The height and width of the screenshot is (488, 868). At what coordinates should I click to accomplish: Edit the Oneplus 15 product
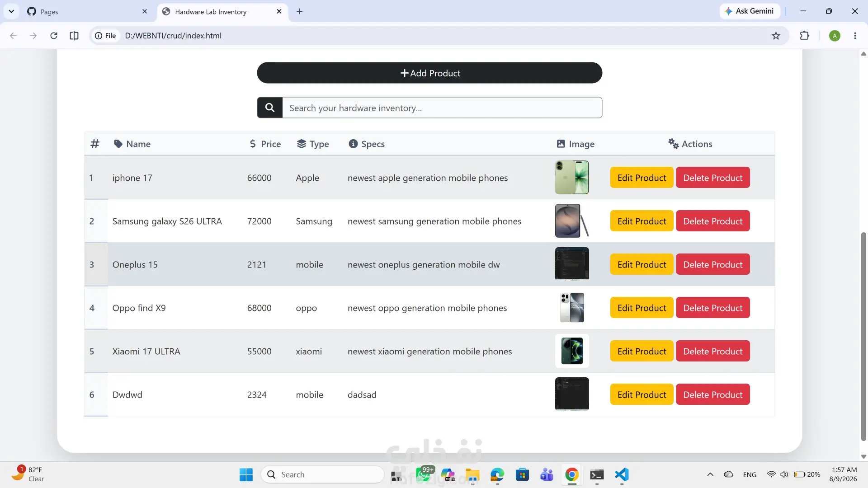[x=642, y=264]
